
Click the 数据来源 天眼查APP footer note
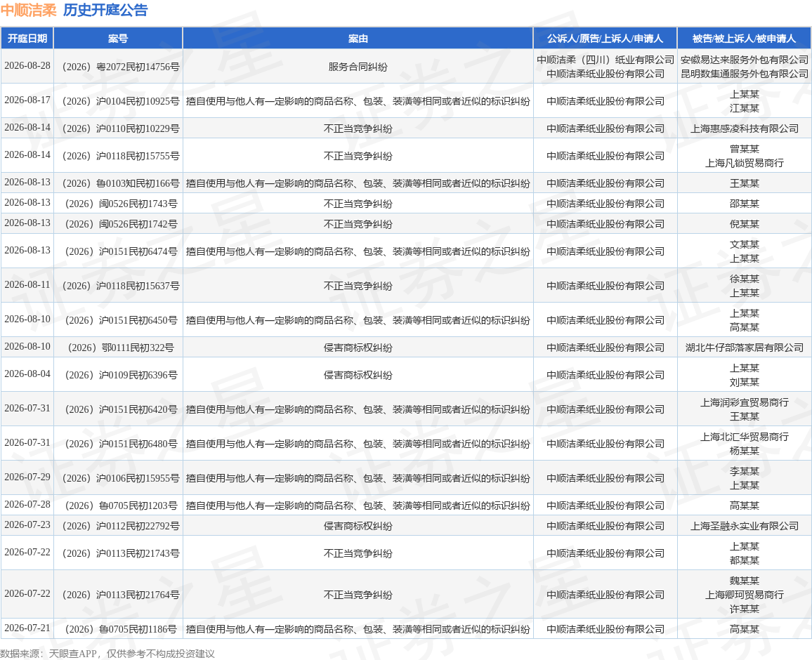click(x=107, y=654)
